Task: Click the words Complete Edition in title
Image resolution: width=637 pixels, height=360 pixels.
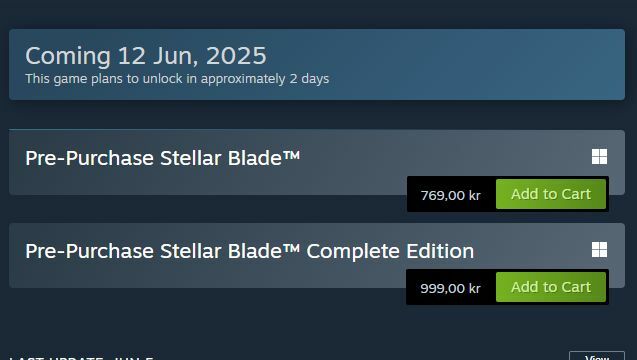Action: pos(390,251)
